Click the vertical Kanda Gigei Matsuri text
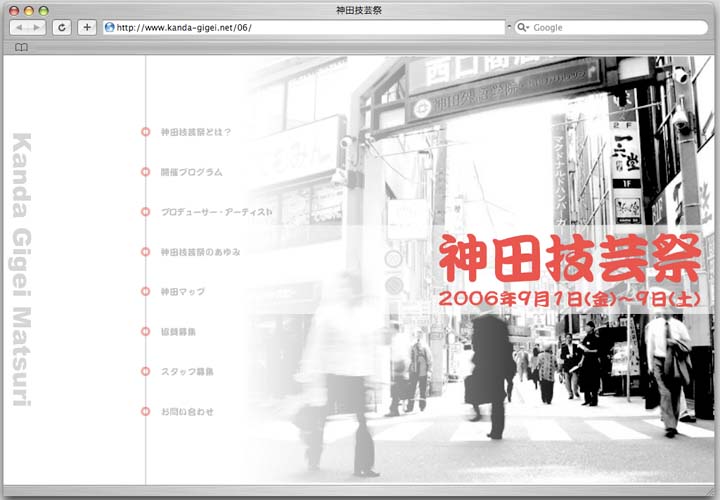 point(22,270)
